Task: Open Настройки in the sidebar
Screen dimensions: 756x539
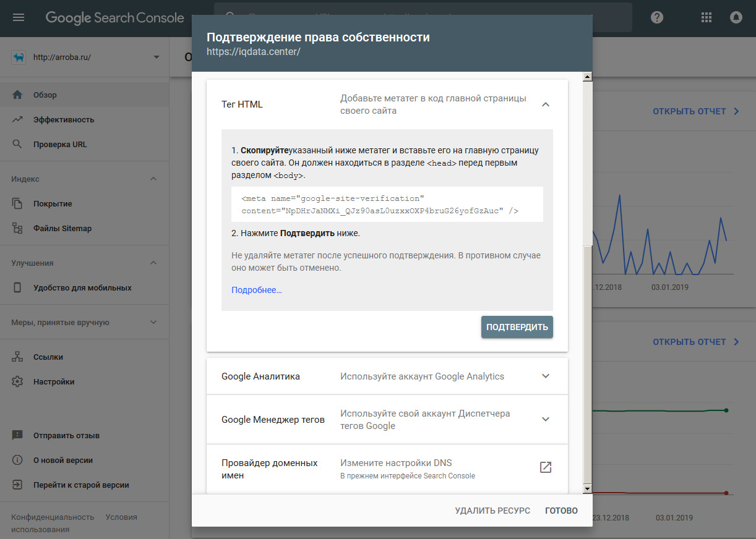Action: click(x=84, y=381)
